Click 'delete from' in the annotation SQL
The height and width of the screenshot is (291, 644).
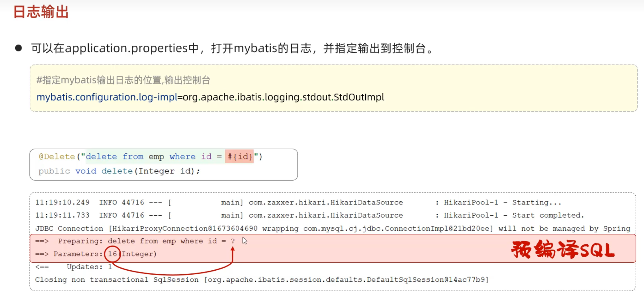[115, 157]
